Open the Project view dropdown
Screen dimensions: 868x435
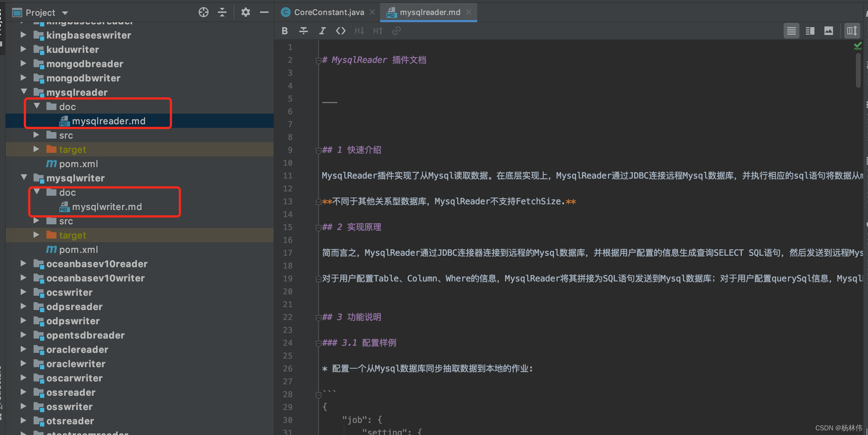[65, 12]
